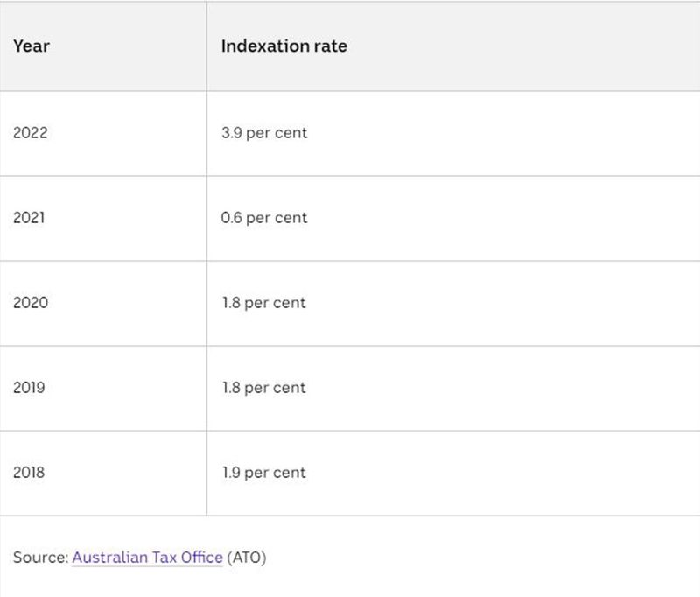Open the Australian Tax Office link
This screenshot has width=700, height=597.
point(147,558)
